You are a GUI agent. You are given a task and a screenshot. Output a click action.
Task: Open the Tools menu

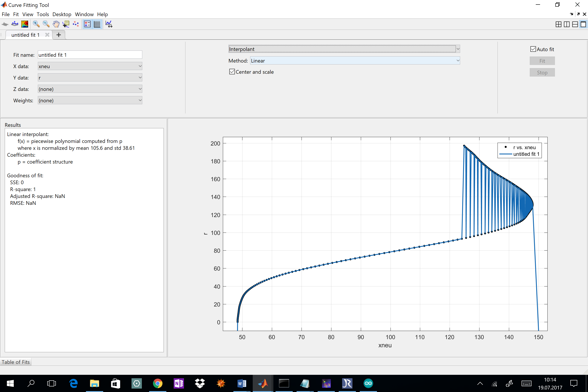tap(43, 14)
